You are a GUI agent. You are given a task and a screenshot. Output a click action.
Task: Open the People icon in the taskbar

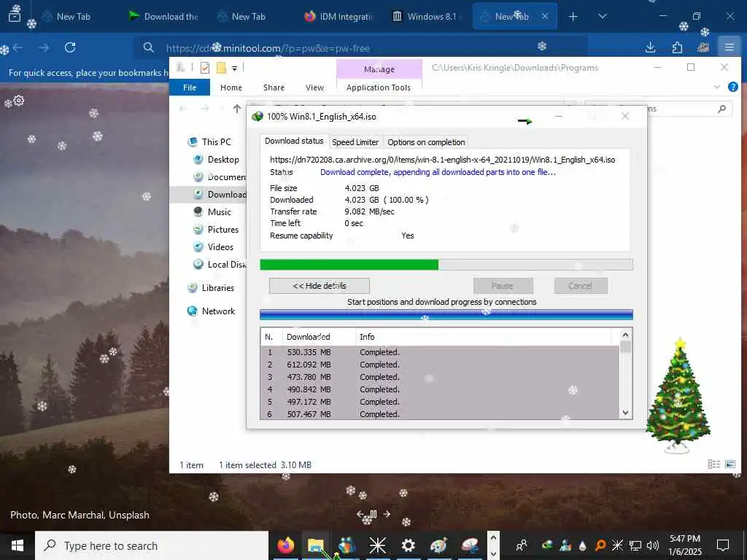point(522,545)
